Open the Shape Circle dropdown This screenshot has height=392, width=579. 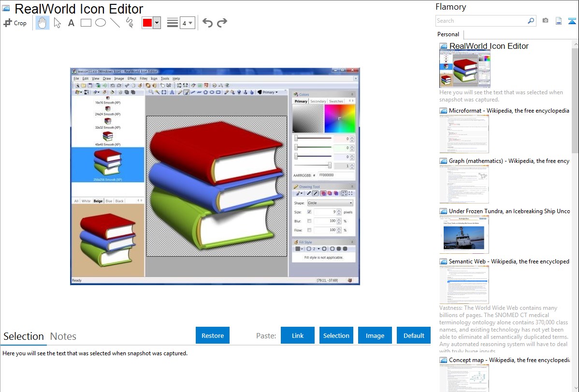pyautogui.click(x=330, y=203)
